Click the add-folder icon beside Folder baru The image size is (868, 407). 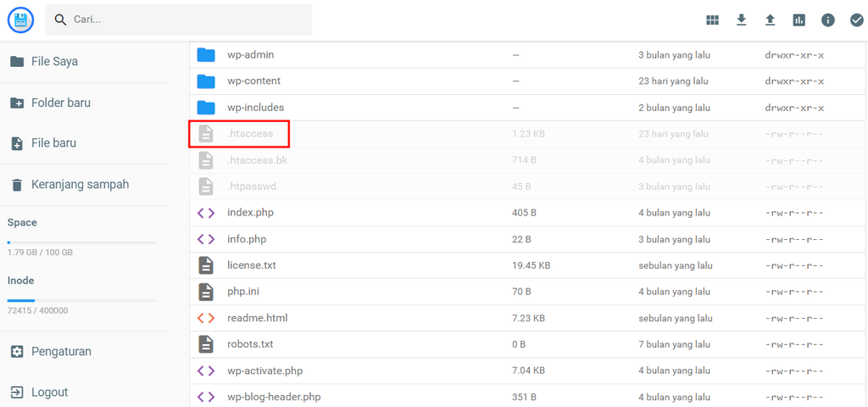[17, 103]
